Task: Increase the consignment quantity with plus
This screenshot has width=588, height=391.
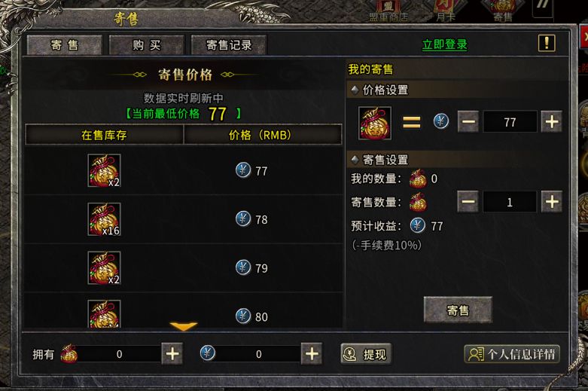Action: [552, 202]
